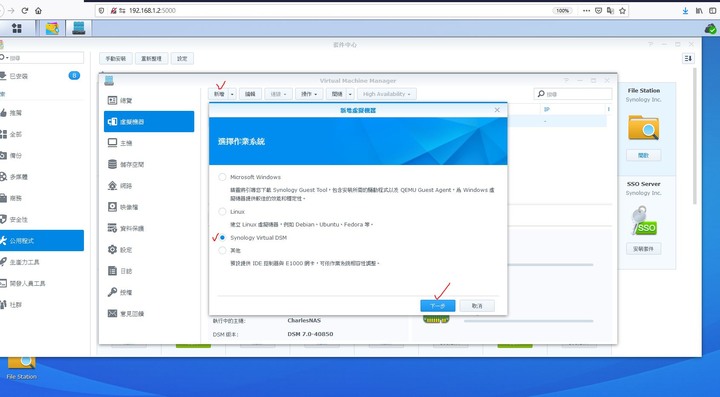The height and width of the screenshot is (397, 720).
Task: Open the column options menu beside IP header
Action: click(x=609, y=109)
